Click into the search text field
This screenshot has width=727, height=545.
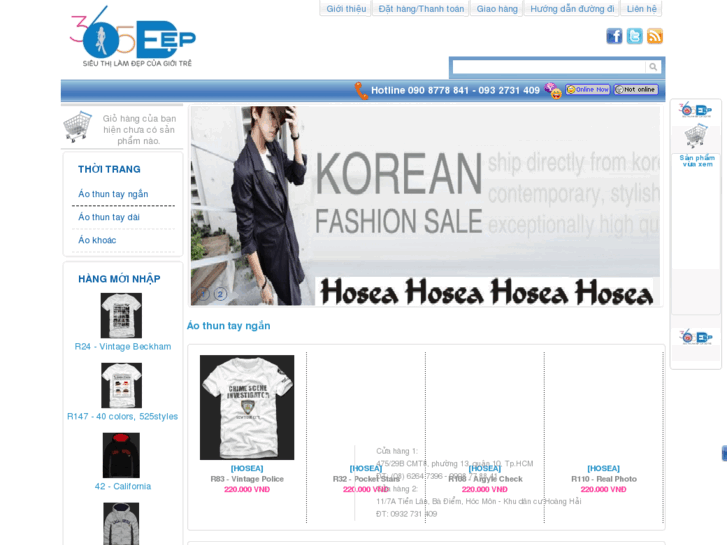(x=549, y=67)
